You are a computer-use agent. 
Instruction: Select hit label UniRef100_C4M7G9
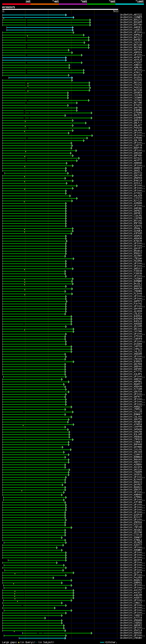tap(131, 347)
